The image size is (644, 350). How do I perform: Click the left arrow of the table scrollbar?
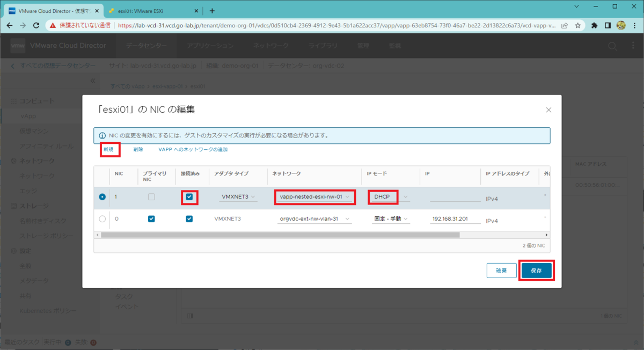coord(97,235)
